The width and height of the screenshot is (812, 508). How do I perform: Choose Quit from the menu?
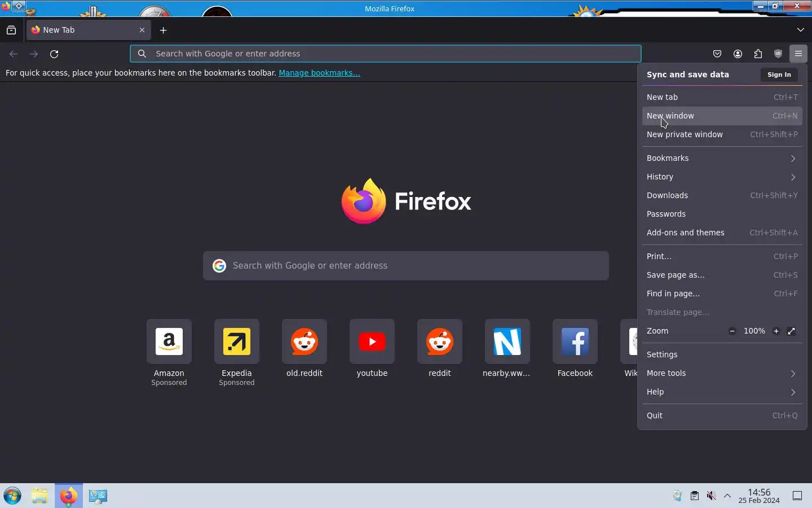pos(722,415)
